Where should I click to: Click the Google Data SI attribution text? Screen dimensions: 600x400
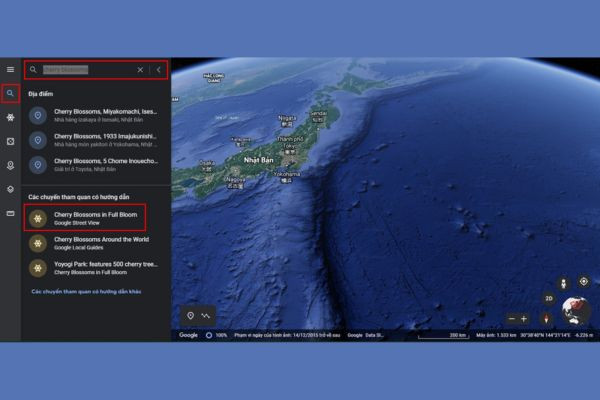point(365,335)
